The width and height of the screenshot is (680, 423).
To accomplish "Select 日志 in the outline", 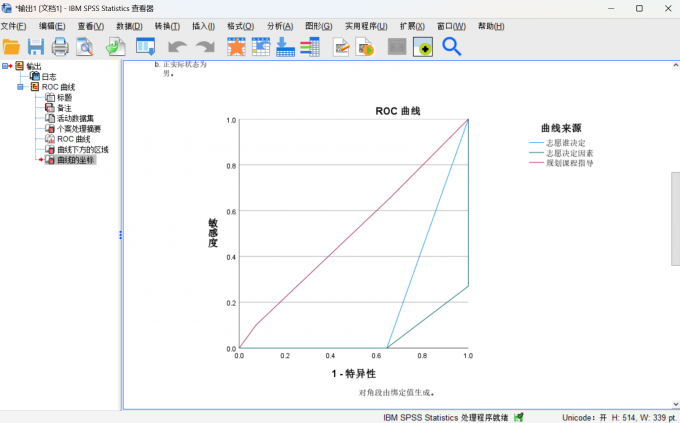I will coord(49,76).
